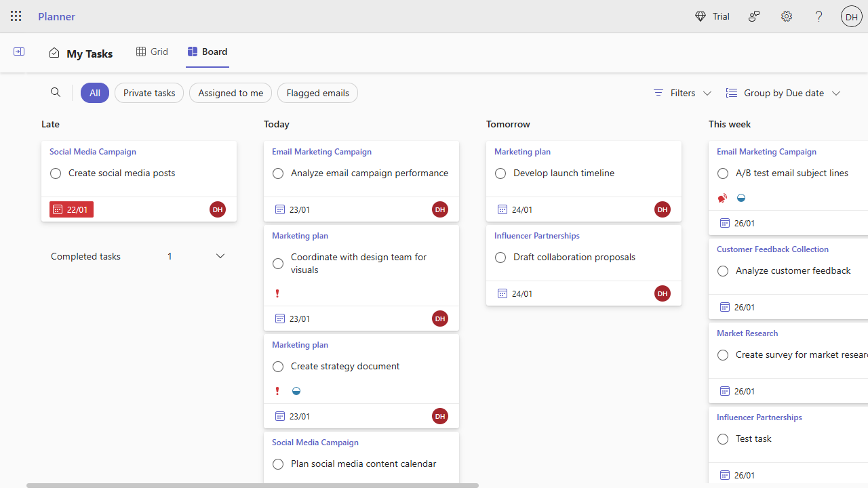This screenshot has width=868, height=492.
Task: Toggle the sidebar navigation pane icon
Action: pyautogui.click(x=19, y=52)
